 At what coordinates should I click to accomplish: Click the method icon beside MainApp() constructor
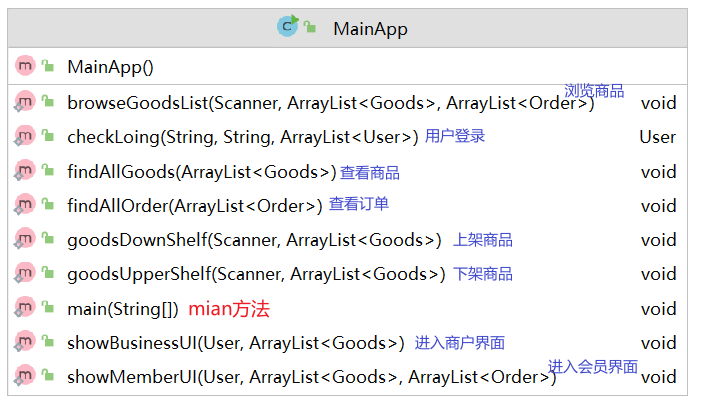pyautogui.click(x=25, y=67)
